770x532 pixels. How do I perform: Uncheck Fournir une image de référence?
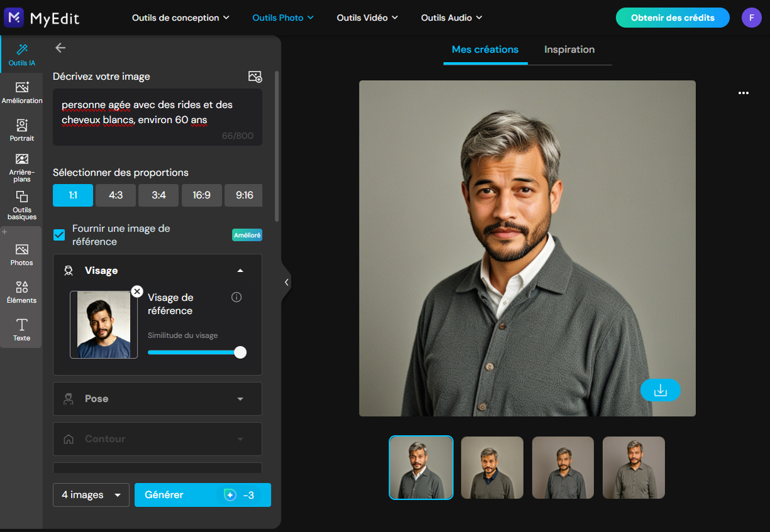point(59,235)
